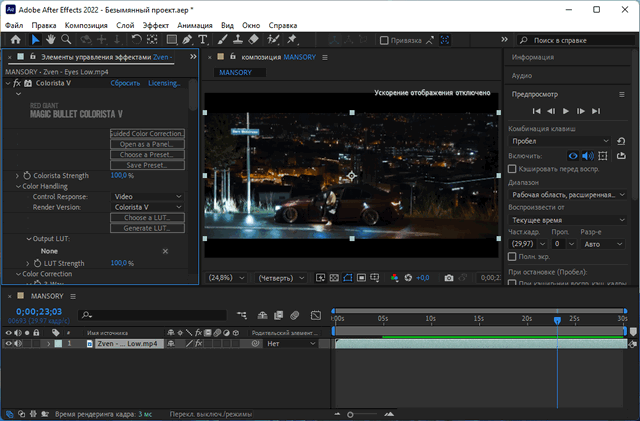Screen dimensions: 640x421
Task: Open the 'Эффект' menu
Action: [x=156, y=23]
